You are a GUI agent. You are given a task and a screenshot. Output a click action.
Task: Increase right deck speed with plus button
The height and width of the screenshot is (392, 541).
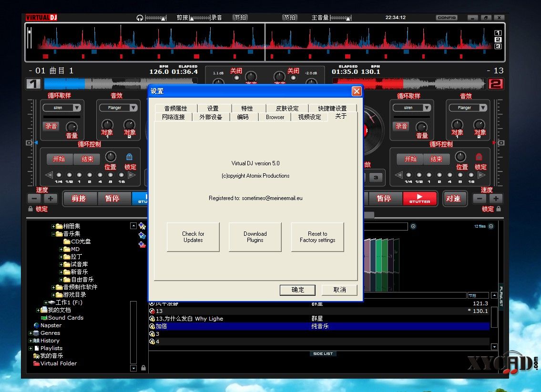(x=496, y=199)
